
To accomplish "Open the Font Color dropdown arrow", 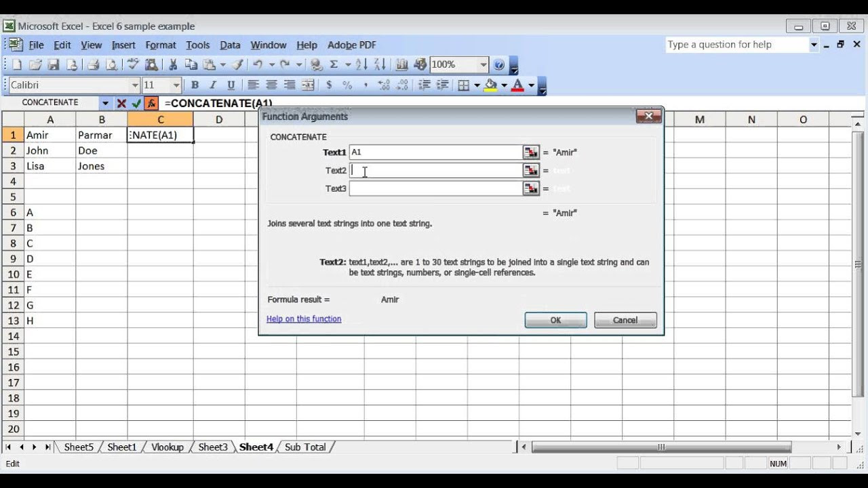I will [531, 85].
